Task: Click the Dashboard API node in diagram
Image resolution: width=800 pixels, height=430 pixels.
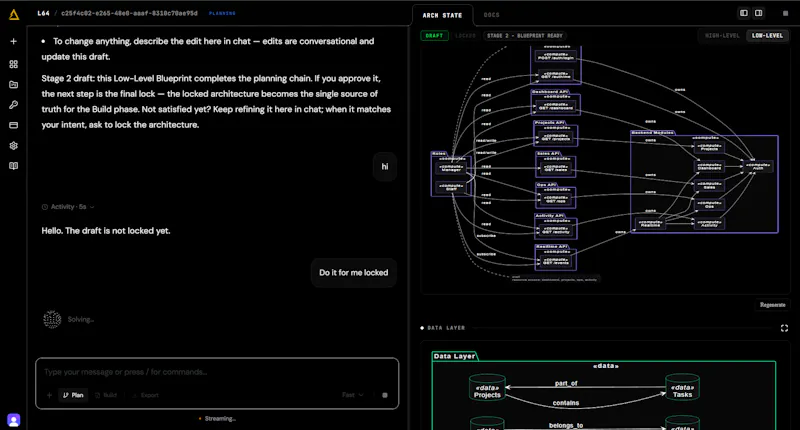Action: (556, 103)
